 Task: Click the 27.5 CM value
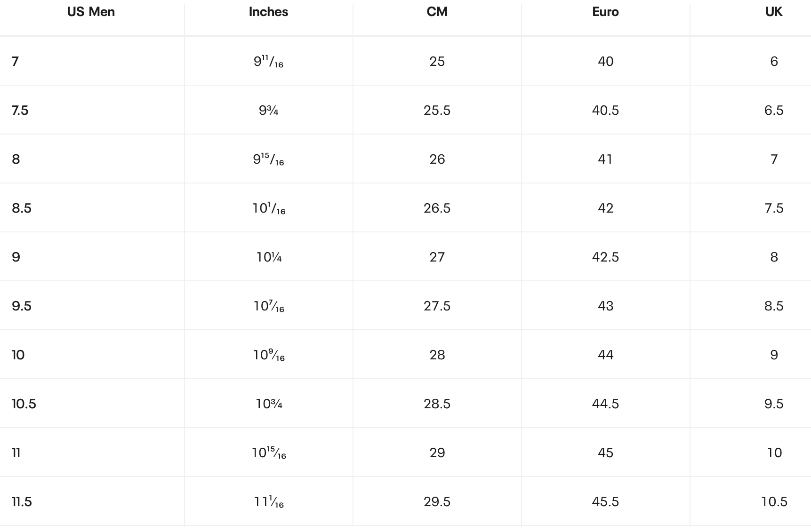[437, 306]
